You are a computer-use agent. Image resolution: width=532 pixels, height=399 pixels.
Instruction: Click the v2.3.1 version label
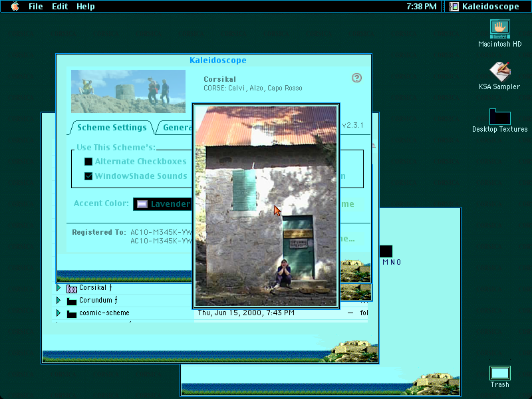click(352, 125)
